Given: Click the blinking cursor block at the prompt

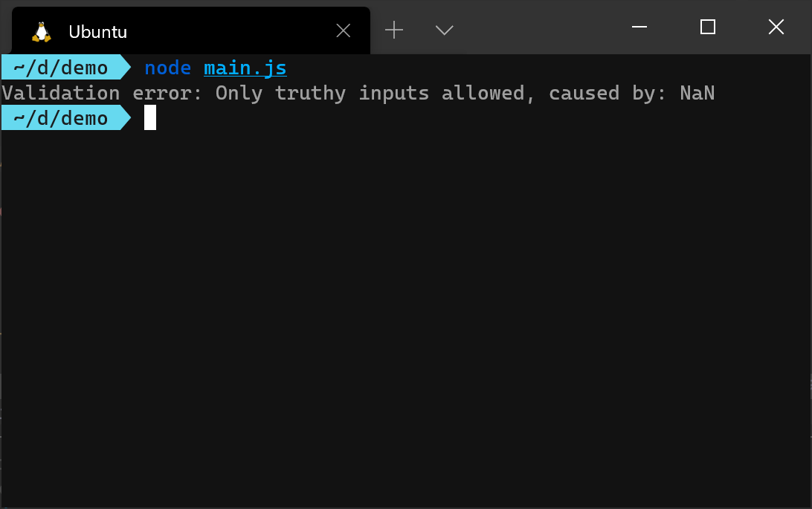Looking at the screenshot, I should point(149,117).
